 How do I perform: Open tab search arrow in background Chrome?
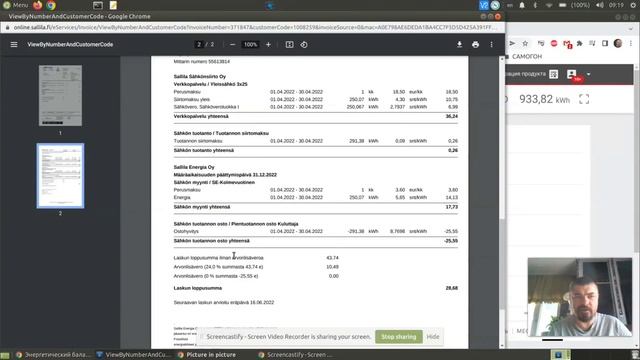[631, 29]
